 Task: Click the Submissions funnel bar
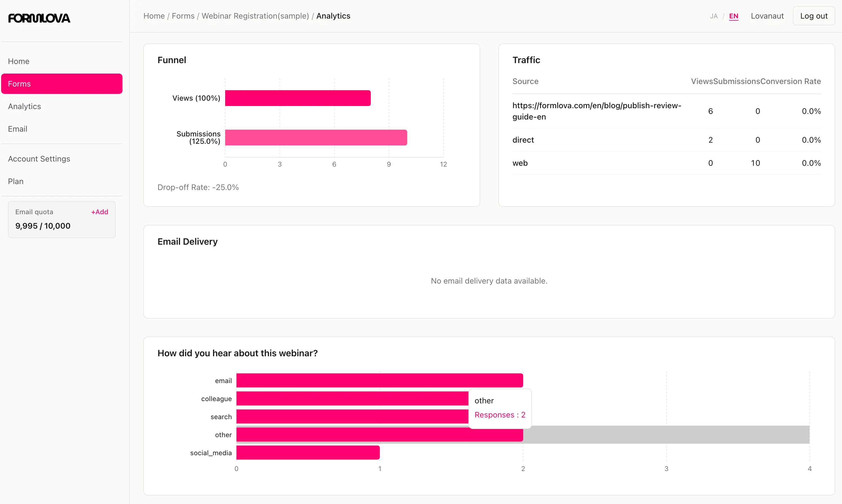pyautogui.click(x=315, y=138)
